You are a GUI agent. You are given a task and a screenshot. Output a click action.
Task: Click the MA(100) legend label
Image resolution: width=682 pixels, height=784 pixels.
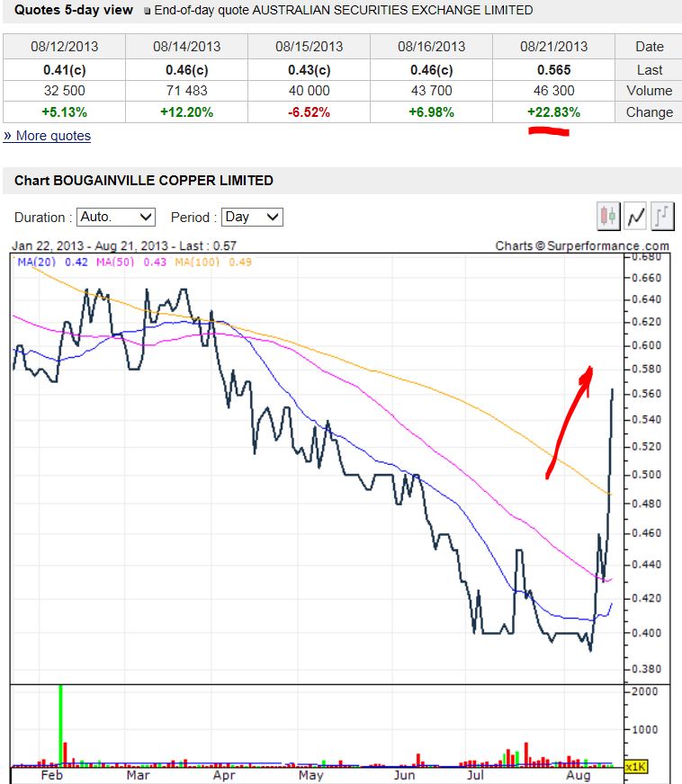pyautogui.click(x=198, y=262)
